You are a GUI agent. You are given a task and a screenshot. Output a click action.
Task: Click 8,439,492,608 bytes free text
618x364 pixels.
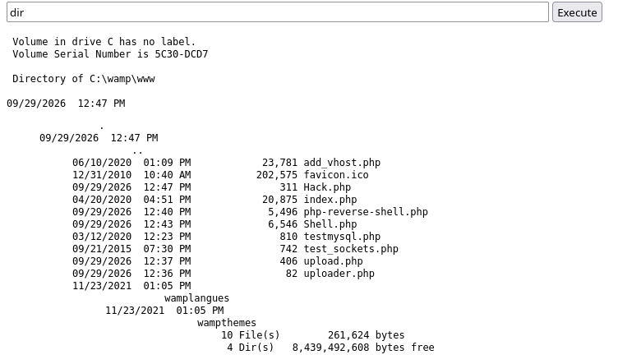363,348
